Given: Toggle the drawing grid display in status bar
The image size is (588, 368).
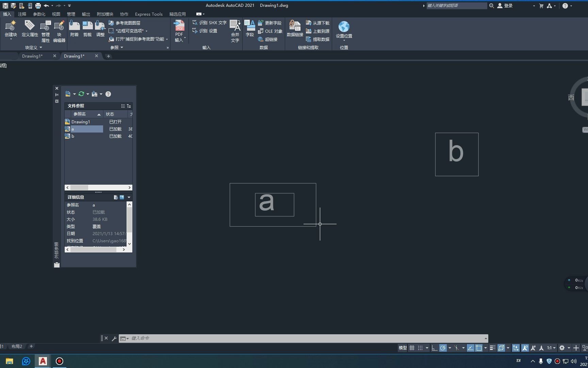Looking at the screenshot, I should tap(412, 348).
